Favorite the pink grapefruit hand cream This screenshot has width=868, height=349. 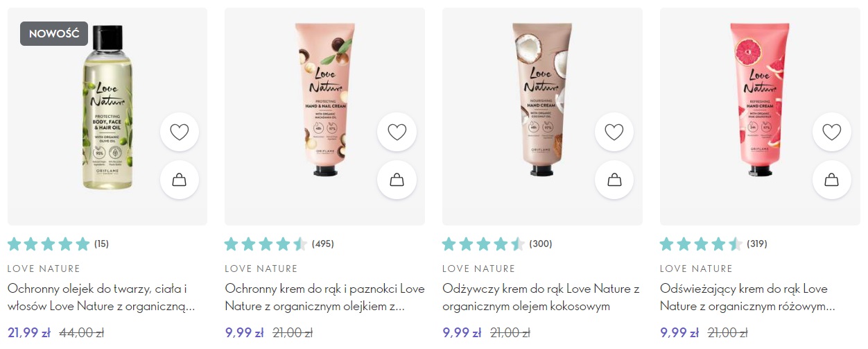(x=831, y=132)
